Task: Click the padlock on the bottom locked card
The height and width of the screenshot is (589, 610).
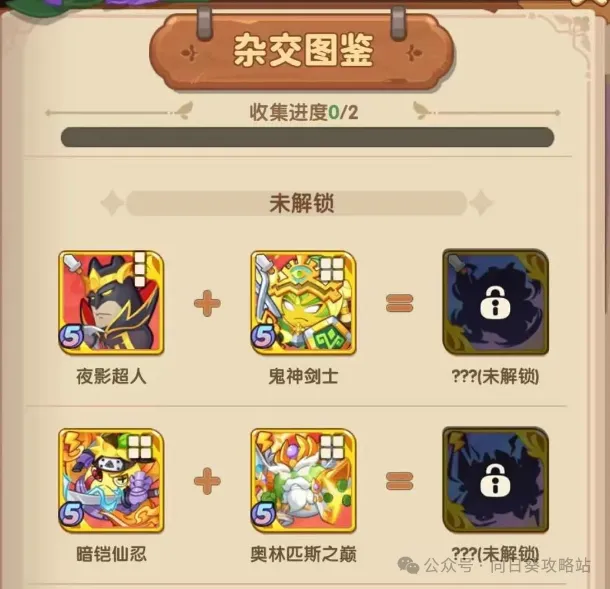Action: 495,480
